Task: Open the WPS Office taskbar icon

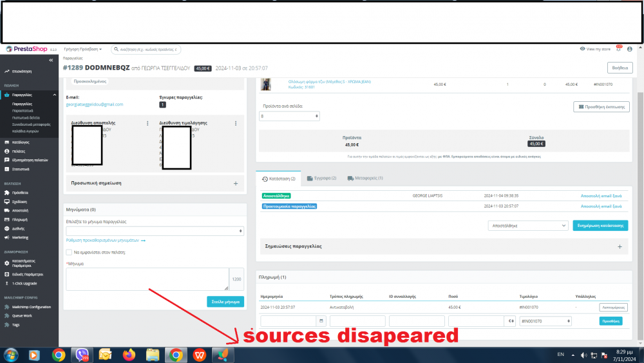Action: (x=200, y=355)
